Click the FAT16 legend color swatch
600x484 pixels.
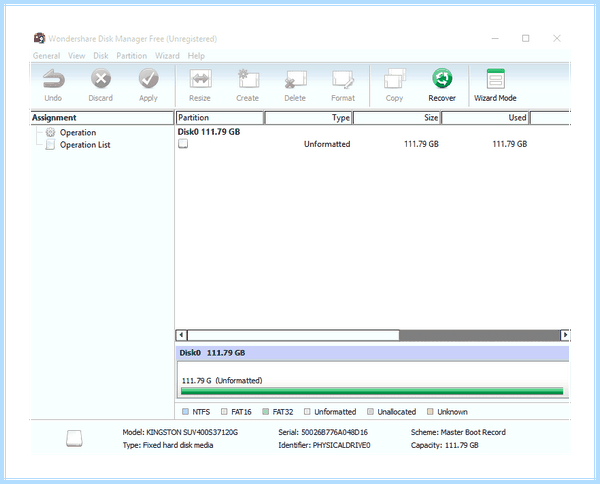(x=224, y=412)
